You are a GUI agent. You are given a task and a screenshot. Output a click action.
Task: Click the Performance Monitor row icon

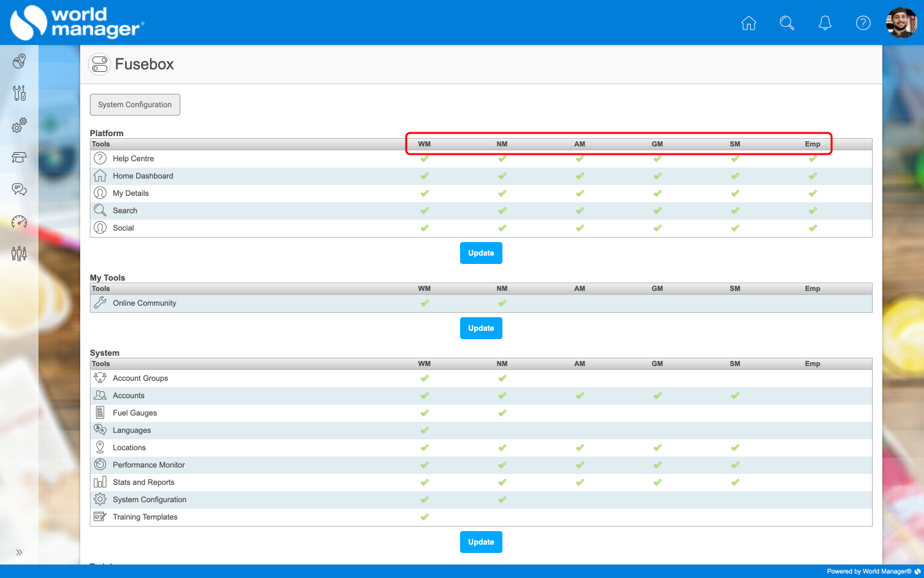pyautogui.click(x=100, y=465)
